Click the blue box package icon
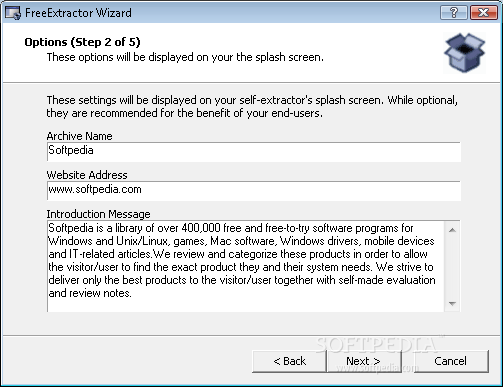Image resolution: width=503 pixels, height=387 pixels. pos(464,53)
